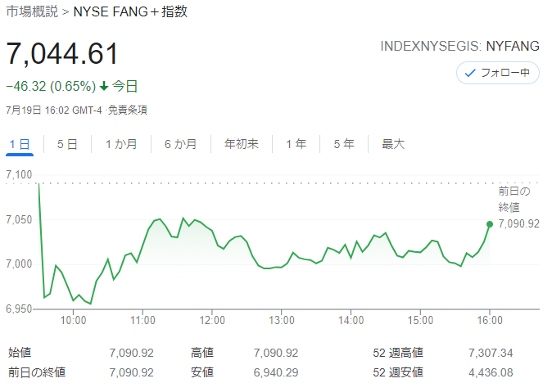Switch to the 5日 chart range tab
The height and width of the screenshot is (392, 552).
coord(67,144)
